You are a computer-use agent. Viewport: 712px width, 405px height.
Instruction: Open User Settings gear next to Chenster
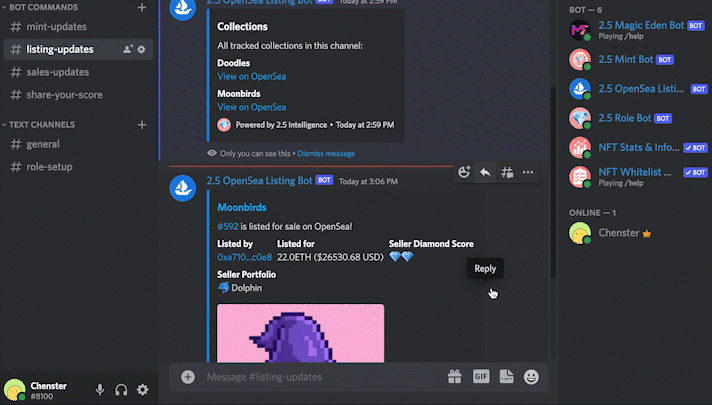coord(143,390)
